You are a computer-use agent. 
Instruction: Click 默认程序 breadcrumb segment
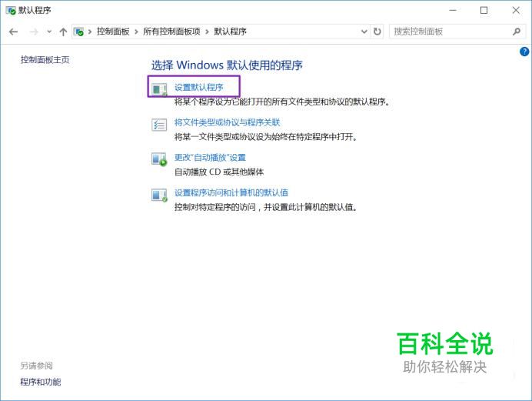230,32
